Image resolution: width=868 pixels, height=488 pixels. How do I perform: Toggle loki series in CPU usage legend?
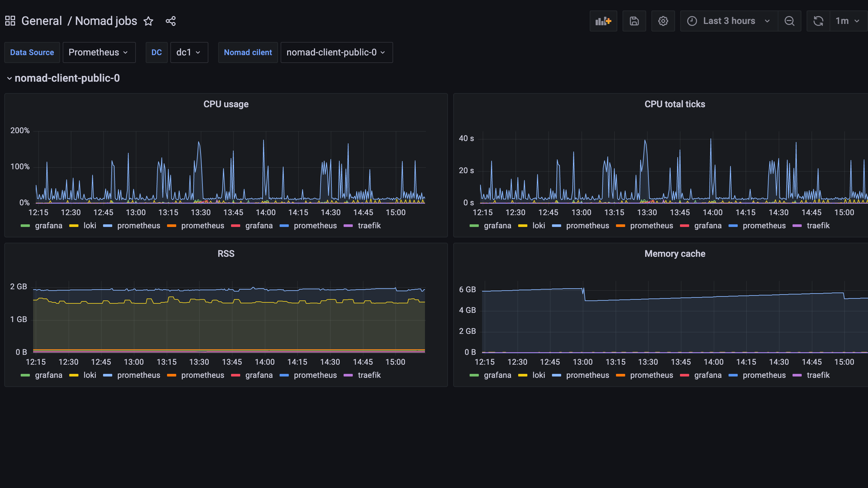[x=90, y=226]
